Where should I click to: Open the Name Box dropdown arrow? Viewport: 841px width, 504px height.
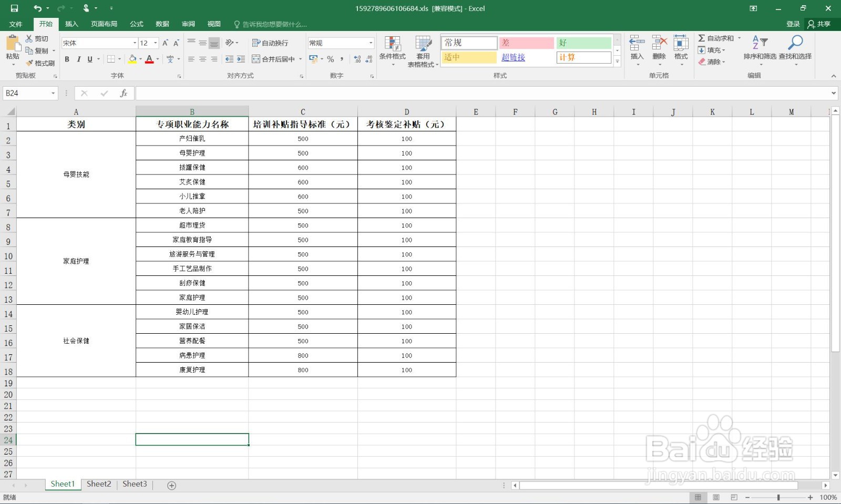pos(53,93)
